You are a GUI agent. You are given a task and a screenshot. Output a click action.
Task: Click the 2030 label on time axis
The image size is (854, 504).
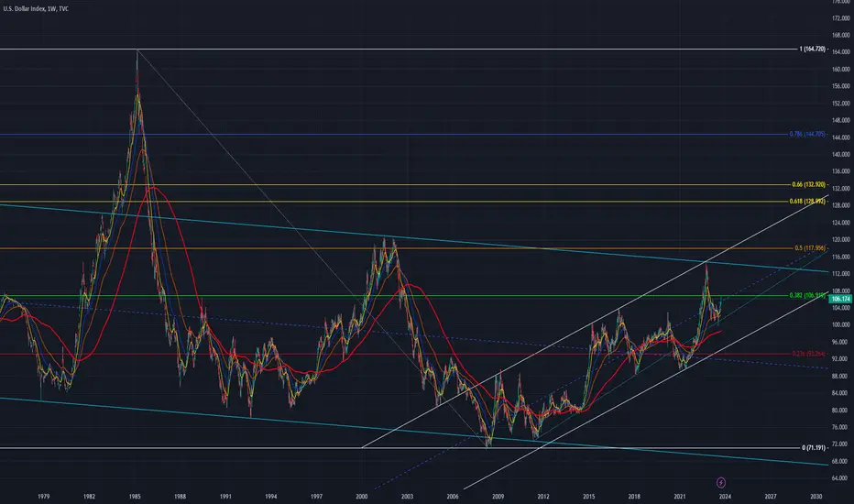tap(816, 497)
